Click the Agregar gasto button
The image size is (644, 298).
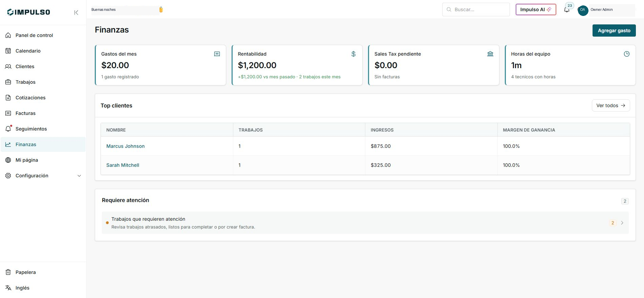614,31
